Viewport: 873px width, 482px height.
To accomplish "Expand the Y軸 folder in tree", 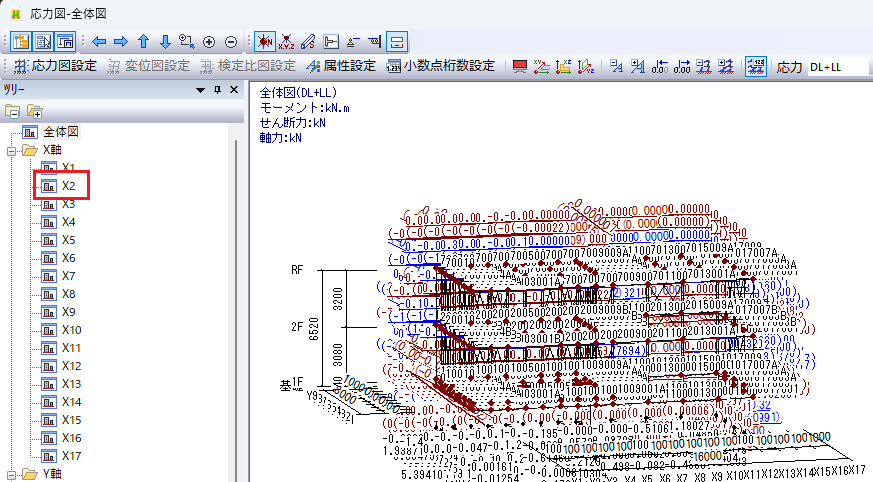I will [x=11, y=474].
